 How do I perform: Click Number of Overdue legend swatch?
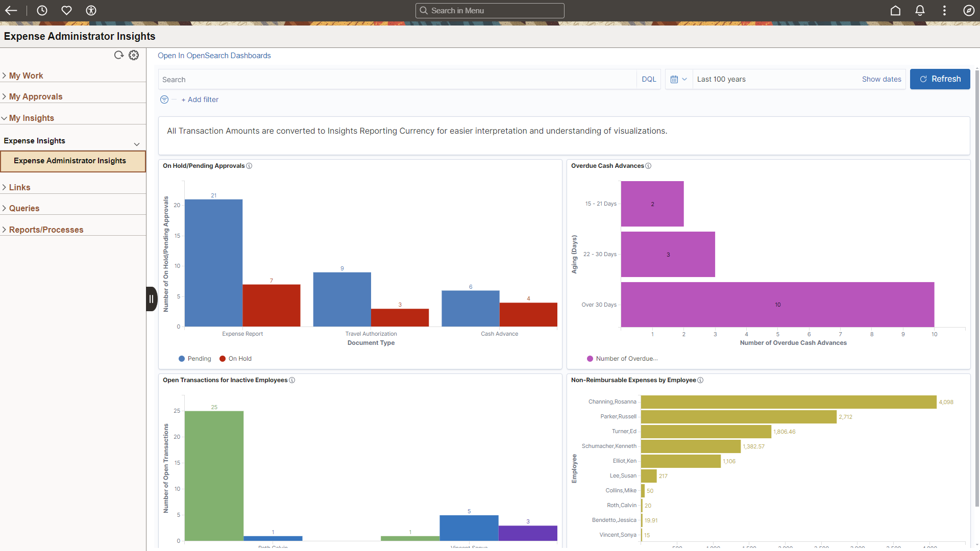590,359
